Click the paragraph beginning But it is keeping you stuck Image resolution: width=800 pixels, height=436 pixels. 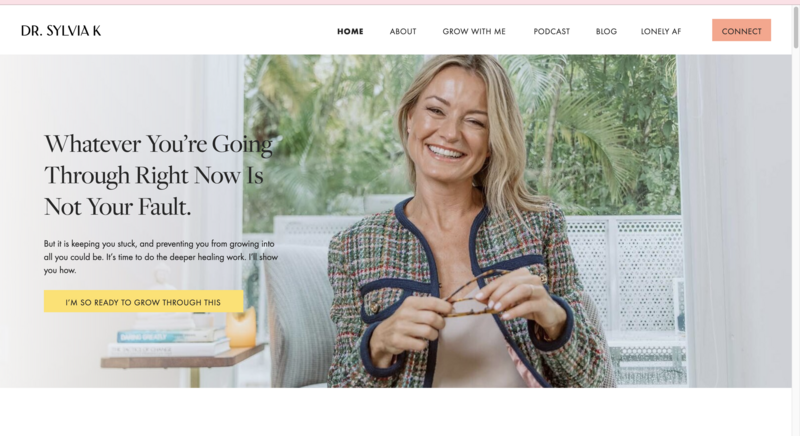point(161,257)
